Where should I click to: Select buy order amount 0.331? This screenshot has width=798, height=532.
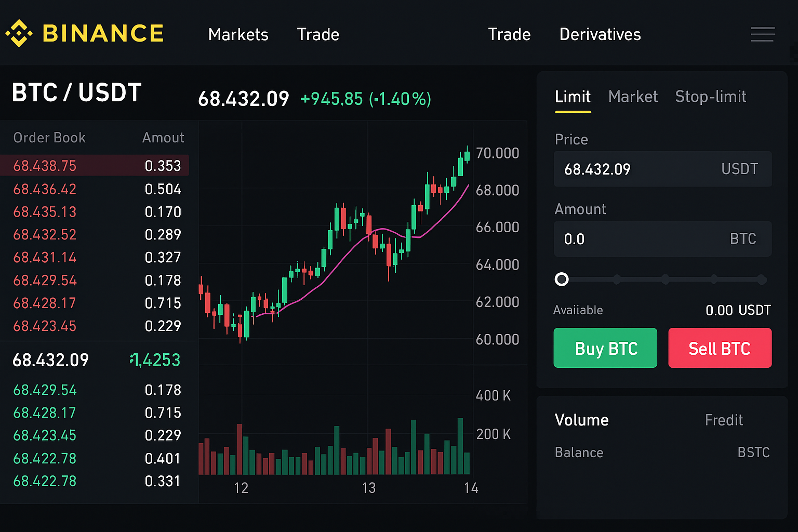click(x=163, y=482)
